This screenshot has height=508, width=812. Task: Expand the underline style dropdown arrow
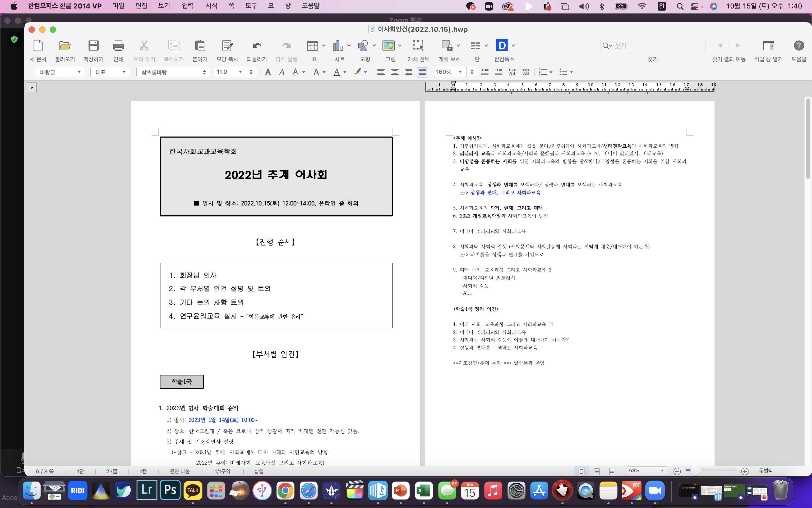click(303, 72)
